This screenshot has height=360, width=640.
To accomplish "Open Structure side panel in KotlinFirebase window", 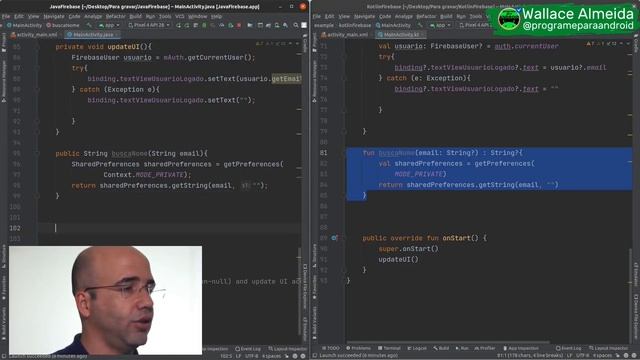I will tap(314, 255).
